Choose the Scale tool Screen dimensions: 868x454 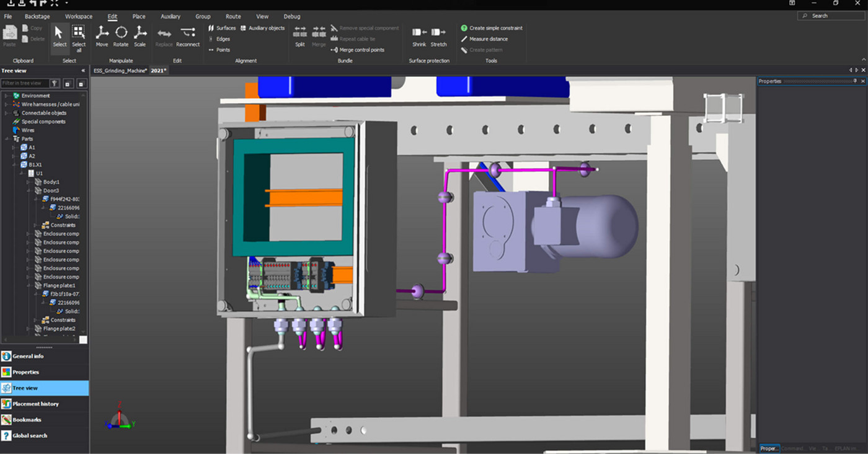140,35
